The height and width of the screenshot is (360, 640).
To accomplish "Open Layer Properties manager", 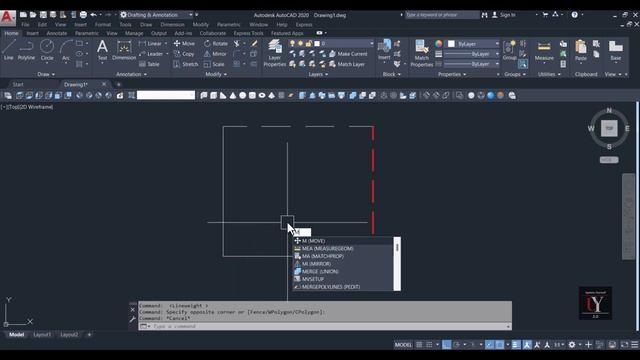I will click(x=275, y=53).
